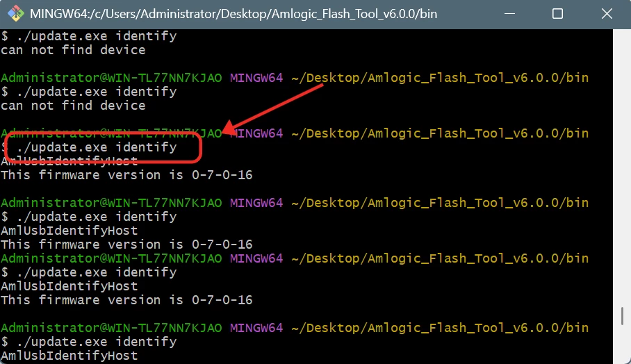The height and width of the screenshot is (364, 631).
Task: Click the vertical scrollbar thumb
Action: click(623, 316)
